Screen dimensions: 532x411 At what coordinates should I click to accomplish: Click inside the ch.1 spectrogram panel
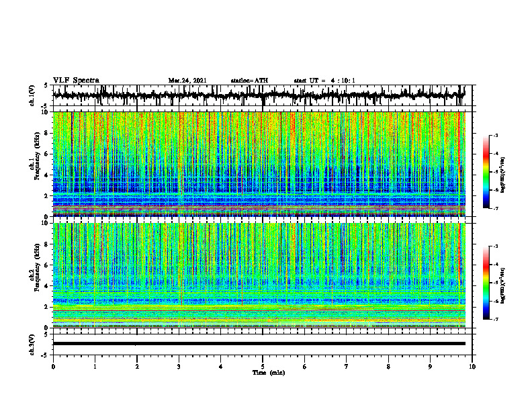point(259,164)
